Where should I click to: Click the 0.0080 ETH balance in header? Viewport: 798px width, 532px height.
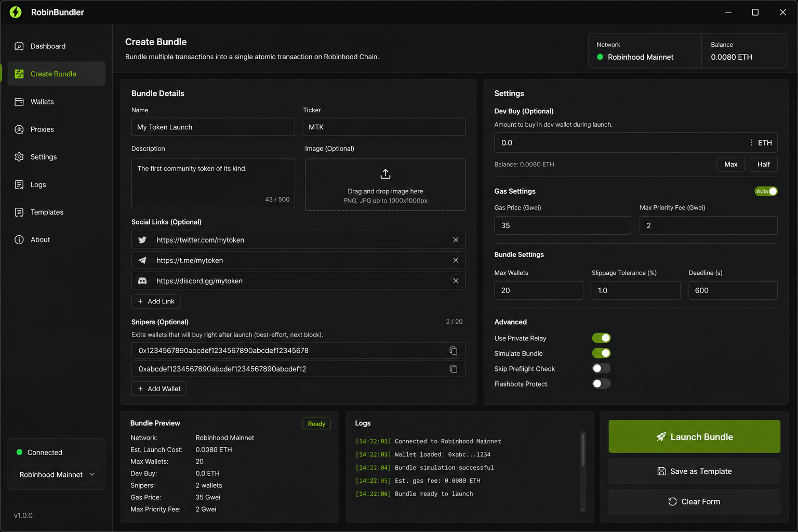click(x=731, y=57)
